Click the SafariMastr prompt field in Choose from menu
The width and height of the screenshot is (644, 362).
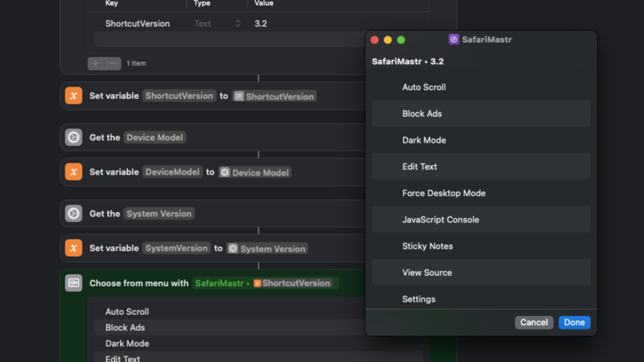click(x=266, y=283)
